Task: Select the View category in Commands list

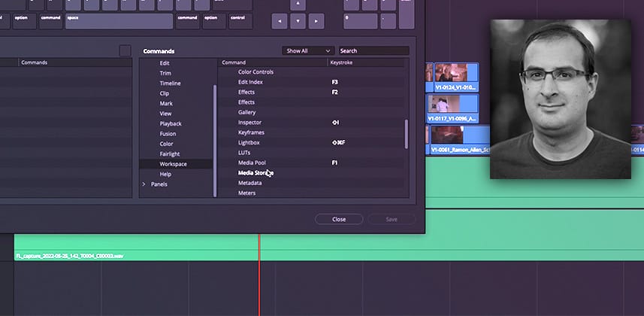Action: (x=166, y=114)
